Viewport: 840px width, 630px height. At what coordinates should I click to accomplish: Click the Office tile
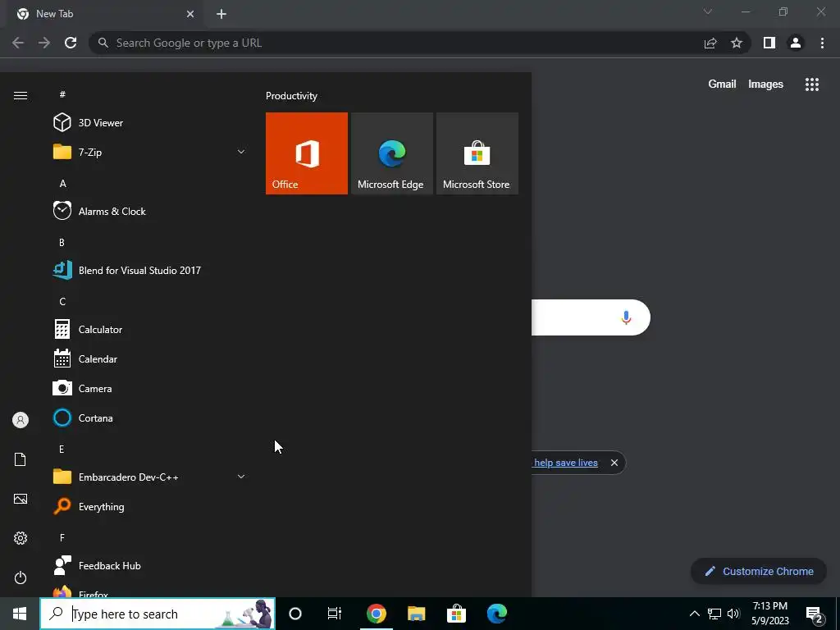click(x=307, y=153)
